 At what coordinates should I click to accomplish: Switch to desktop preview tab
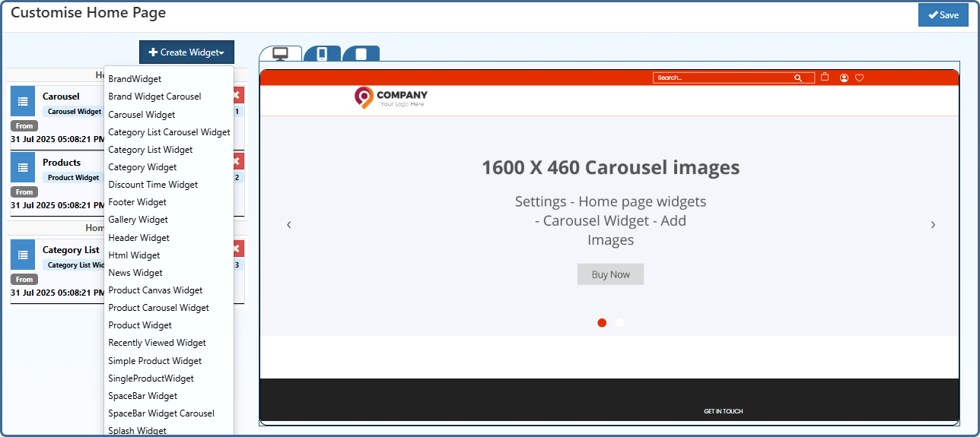[x=280, y=54]
